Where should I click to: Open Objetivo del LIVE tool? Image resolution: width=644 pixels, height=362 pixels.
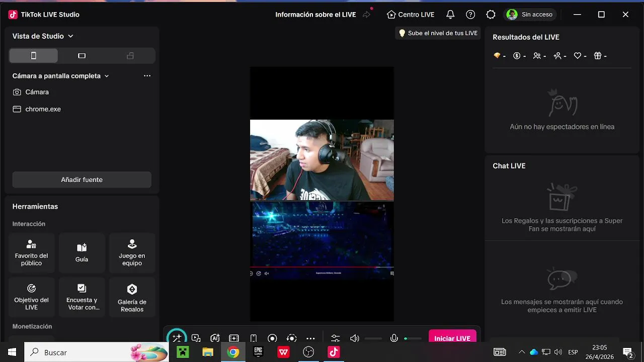(x=32, y=297)
